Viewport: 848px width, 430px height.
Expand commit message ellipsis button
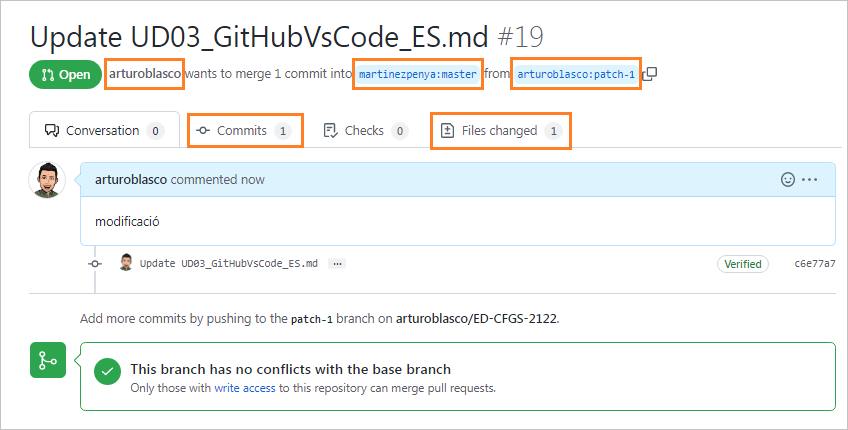[337, 264]
